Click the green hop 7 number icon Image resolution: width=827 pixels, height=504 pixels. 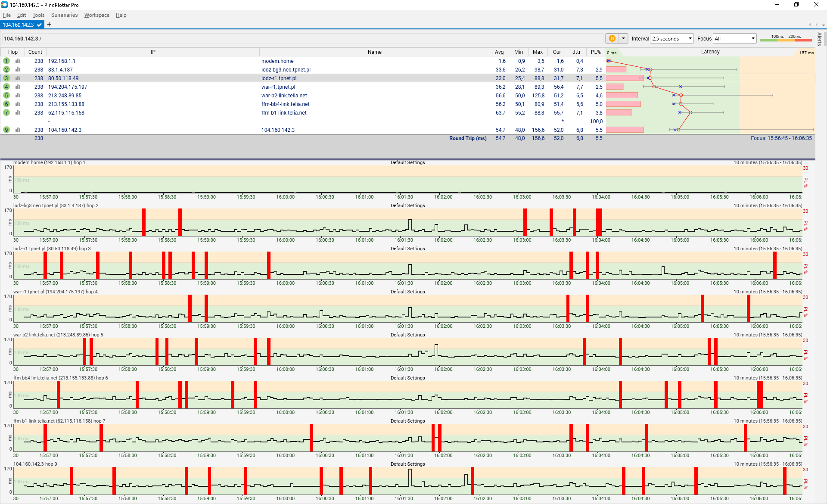[x=6, y=113]
